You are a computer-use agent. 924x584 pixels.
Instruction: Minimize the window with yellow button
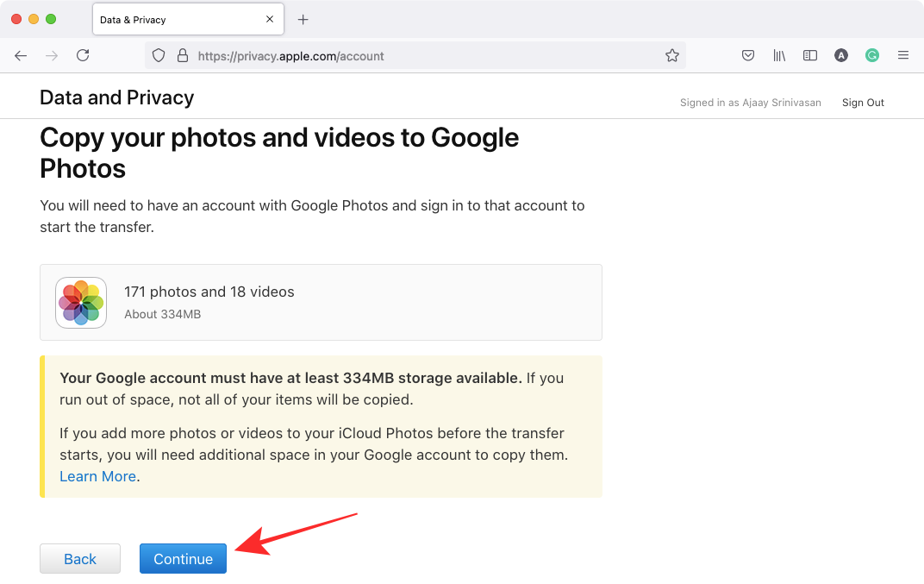coord(34,19)
